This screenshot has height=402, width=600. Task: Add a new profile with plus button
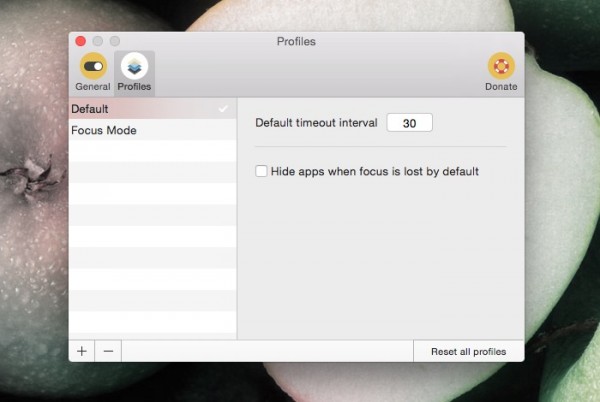(82, 351)
